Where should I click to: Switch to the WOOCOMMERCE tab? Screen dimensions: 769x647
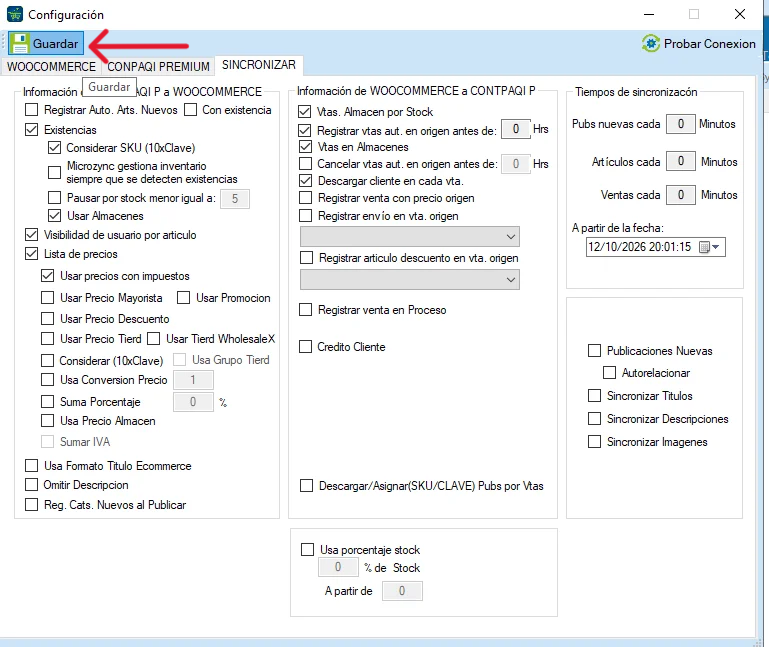[x=51, y=67]
